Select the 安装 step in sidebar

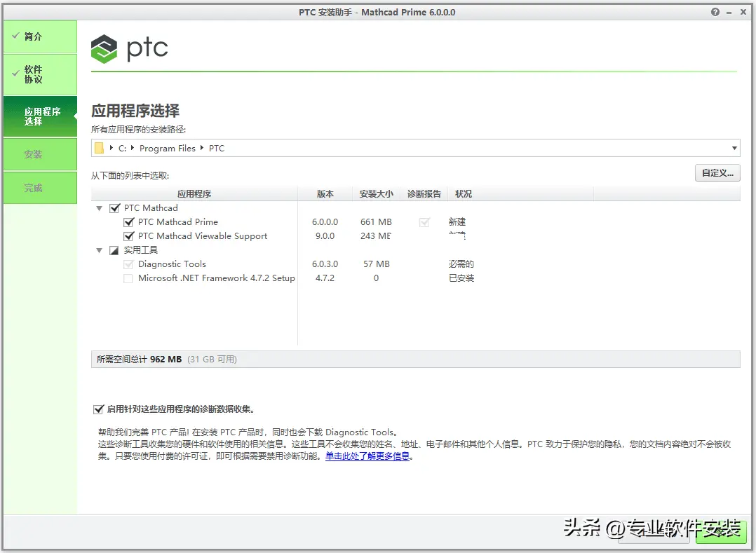point(40,154)
